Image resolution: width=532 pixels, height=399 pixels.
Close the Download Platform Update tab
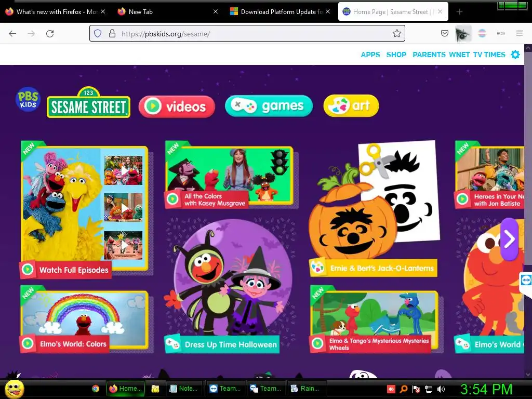328,11
